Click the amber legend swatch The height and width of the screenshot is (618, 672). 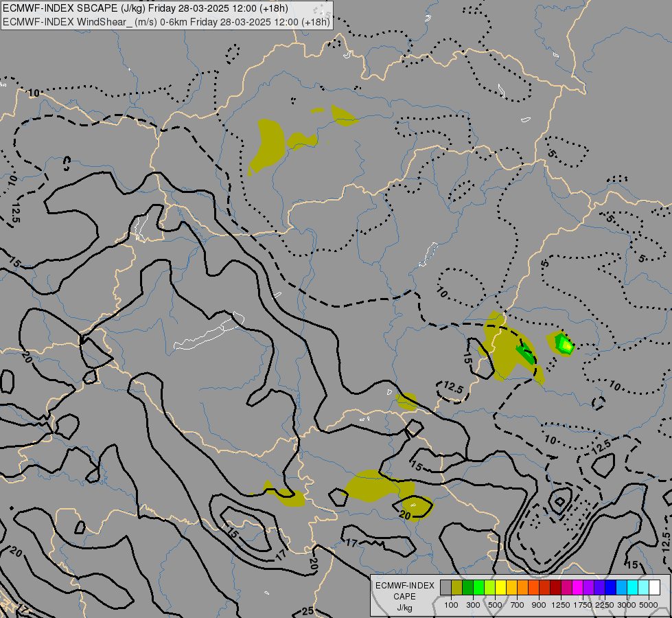[511, 587]
